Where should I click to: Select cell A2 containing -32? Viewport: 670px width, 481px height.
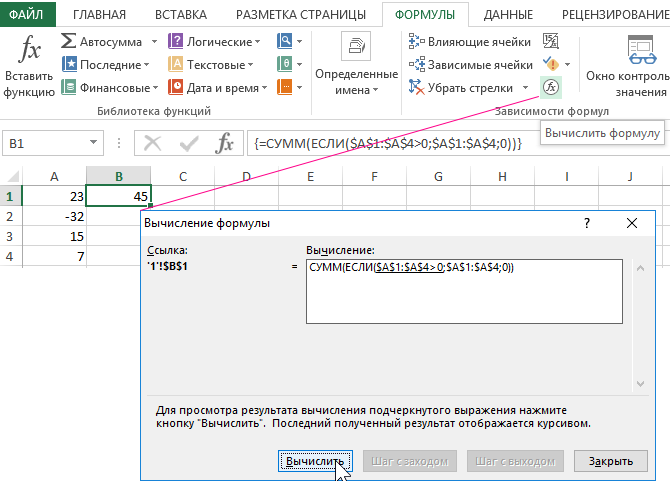54,216
